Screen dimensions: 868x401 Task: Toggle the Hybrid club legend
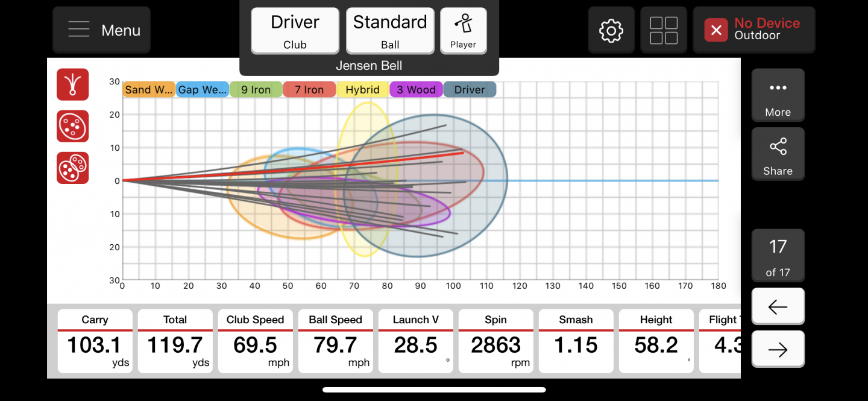coord(362,90)
